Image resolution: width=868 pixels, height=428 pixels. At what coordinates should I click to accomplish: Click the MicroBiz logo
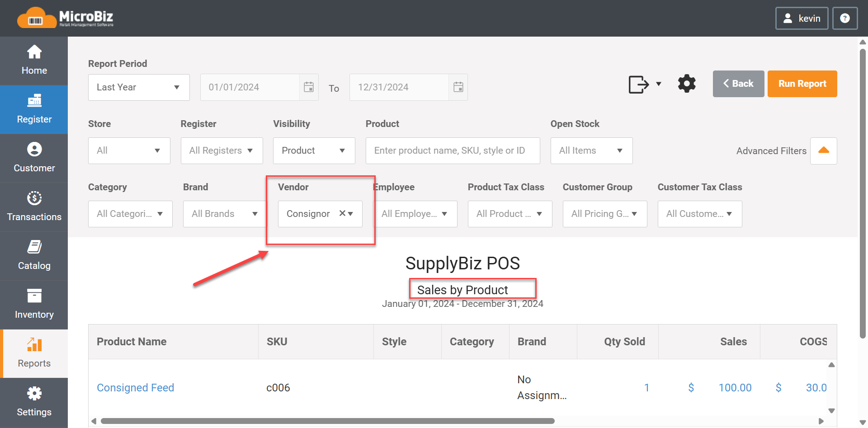tap(65, 18)
